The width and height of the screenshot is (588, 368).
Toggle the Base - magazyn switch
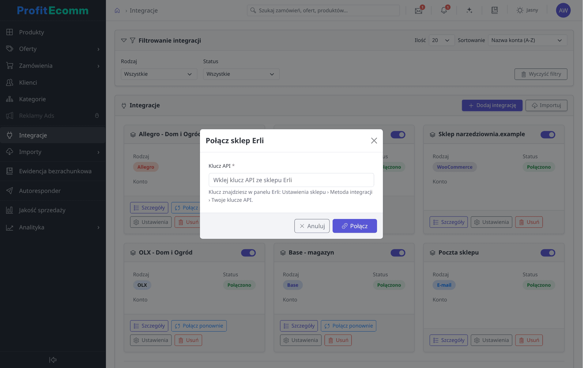point(398,253)
